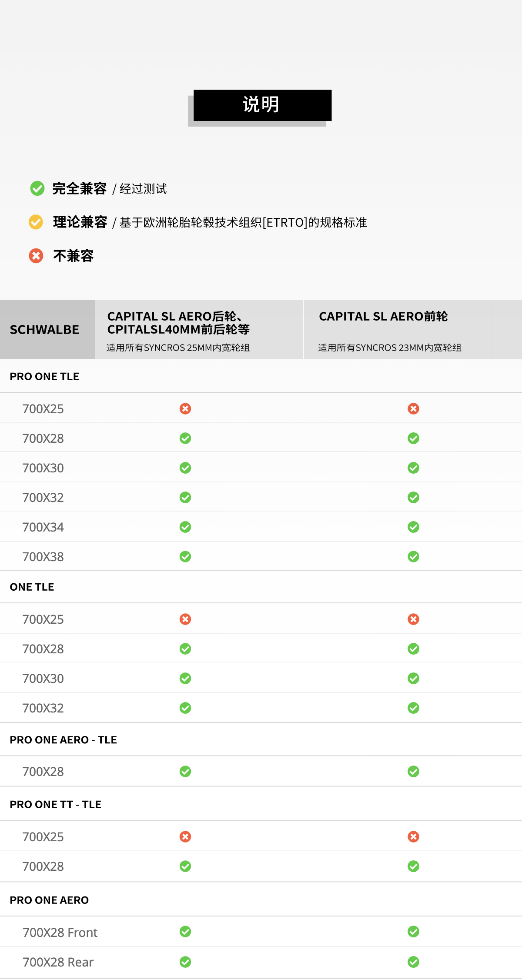Click the green check icon beside 完全兼容
Image resolution: width=522 pixels, height=980 pixels.
coord(37,188)
